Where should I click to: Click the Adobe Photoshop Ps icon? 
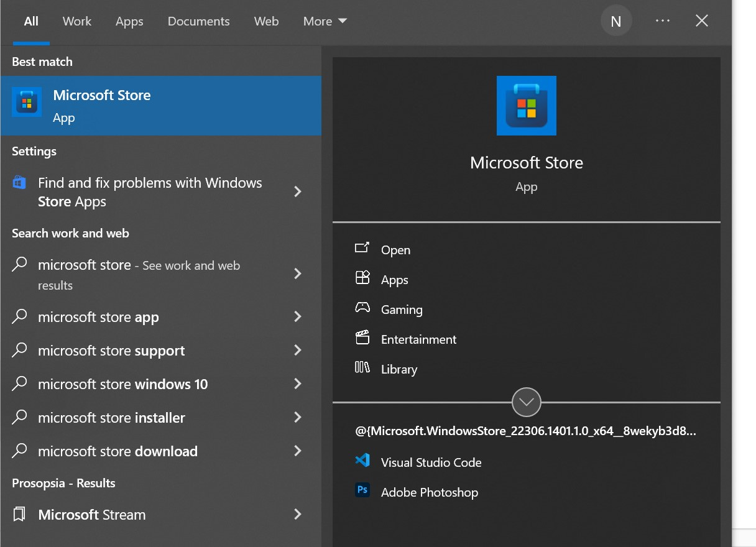pyautogui.click(x=362, y=490)
